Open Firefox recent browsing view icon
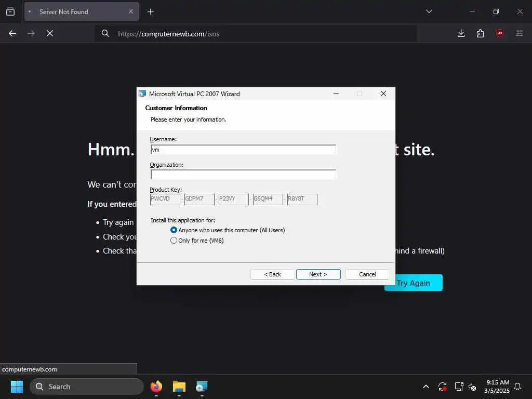The image size is (532, 399). [10, 11]
